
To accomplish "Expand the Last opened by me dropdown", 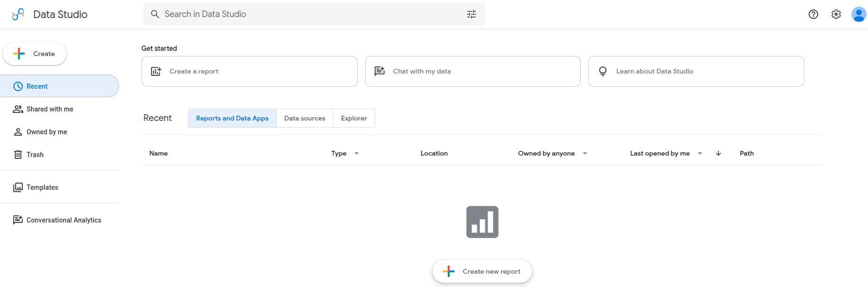I will pos(700,153).
